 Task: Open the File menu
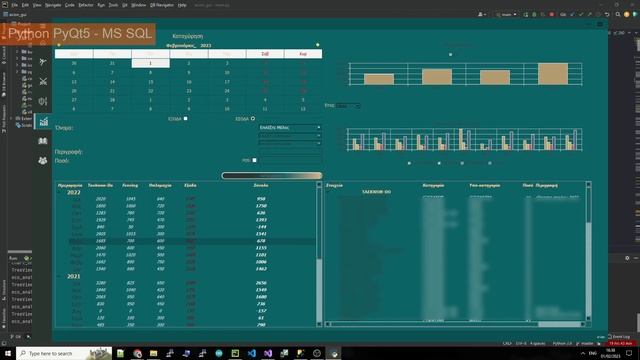(15, 5)
